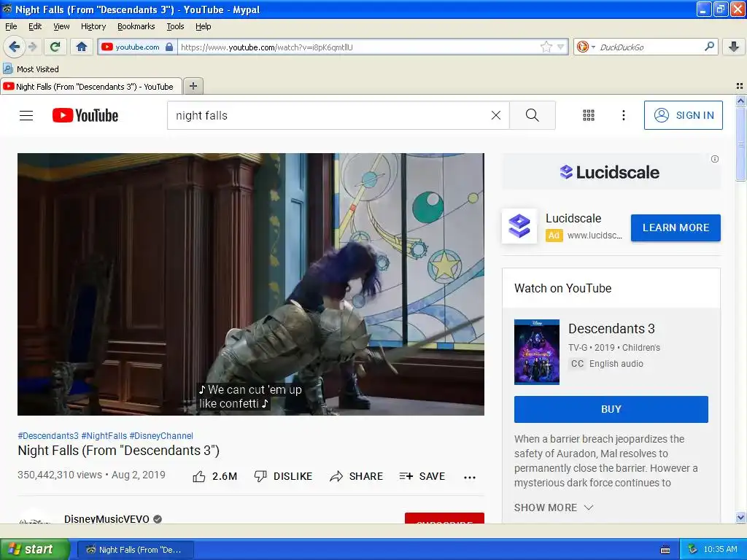Click the video player frame
747x560 pixels.
click(x=251, y=284)
